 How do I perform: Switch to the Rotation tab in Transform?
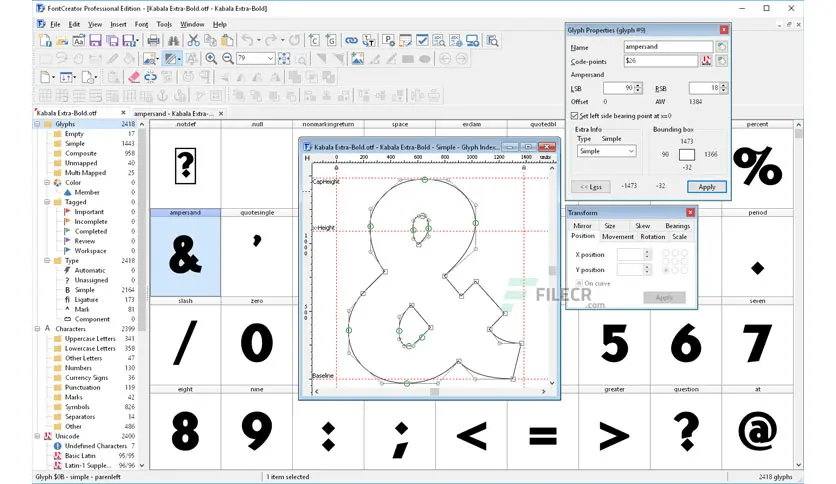pos(652,237)
